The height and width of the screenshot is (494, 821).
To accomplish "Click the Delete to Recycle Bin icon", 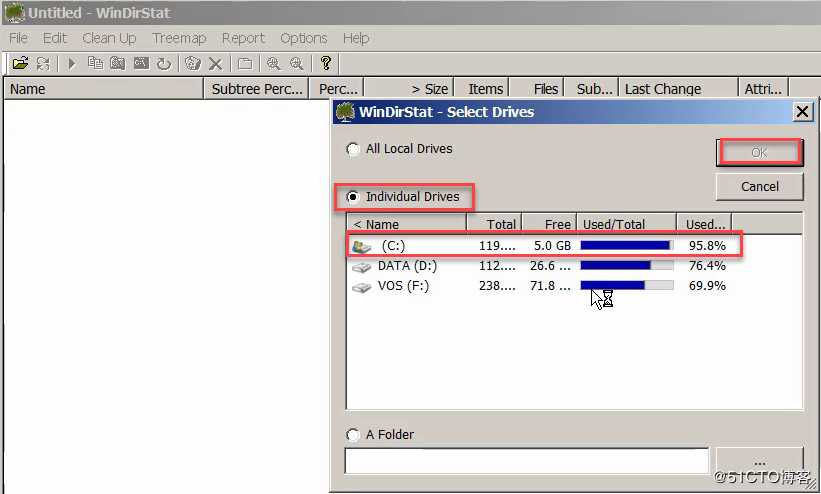I will [193, 64].
